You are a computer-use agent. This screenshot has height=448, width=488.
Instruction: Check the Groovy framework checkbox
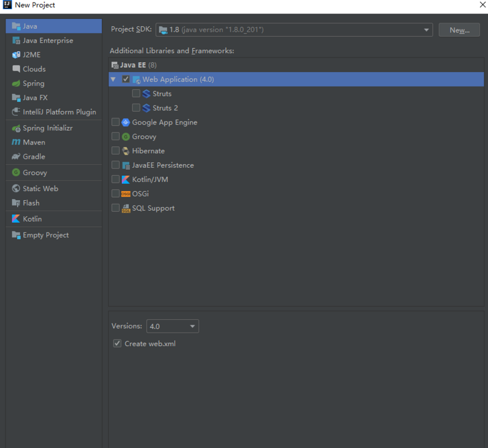point(115,136)
